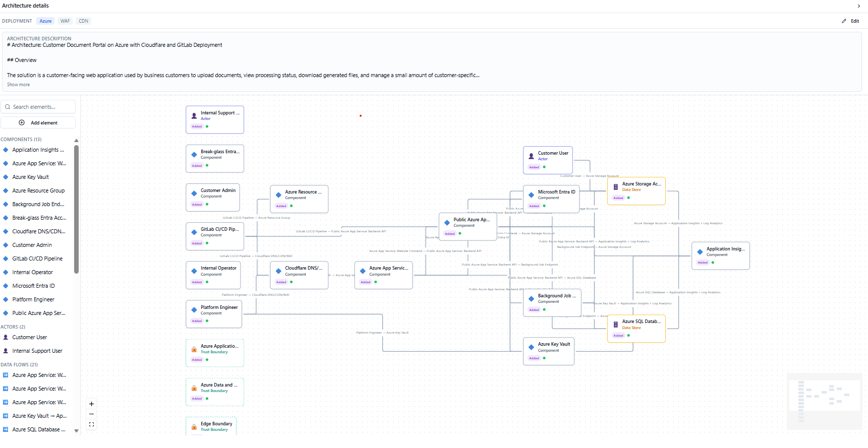
Task: Click the COMPONENTS (13) section header
Action: coord(21,140)
